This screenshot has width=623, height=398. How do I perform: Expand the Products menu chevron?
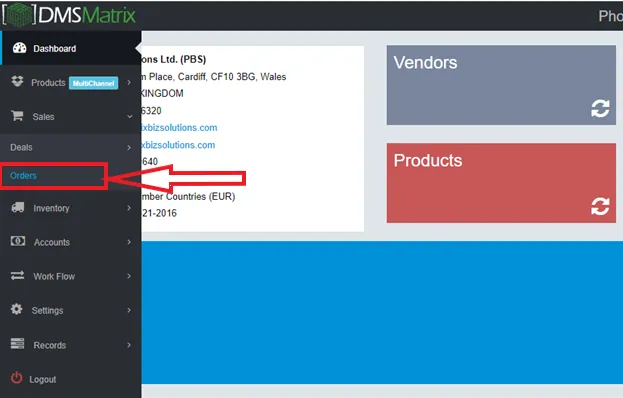point(129,82)
